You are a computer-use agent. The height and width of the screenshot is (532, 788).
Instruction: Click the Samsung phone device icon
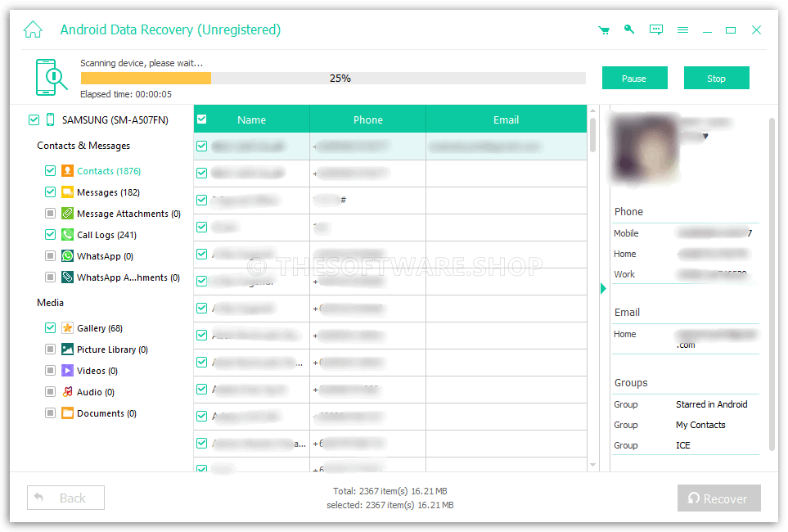pyautogui.click(x=50, y=119)
